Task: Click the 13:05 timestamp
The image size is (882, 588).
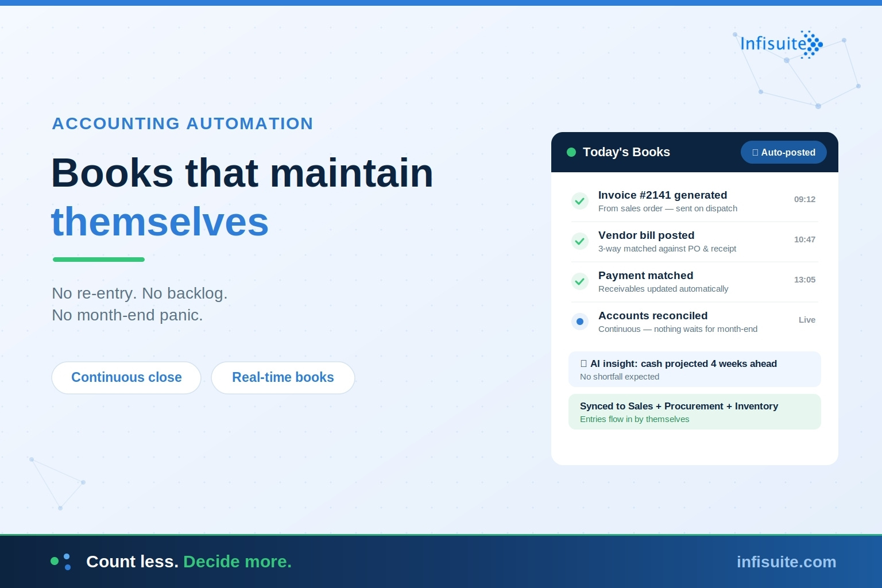Action: pyautogui.click(x=804, y=280)
